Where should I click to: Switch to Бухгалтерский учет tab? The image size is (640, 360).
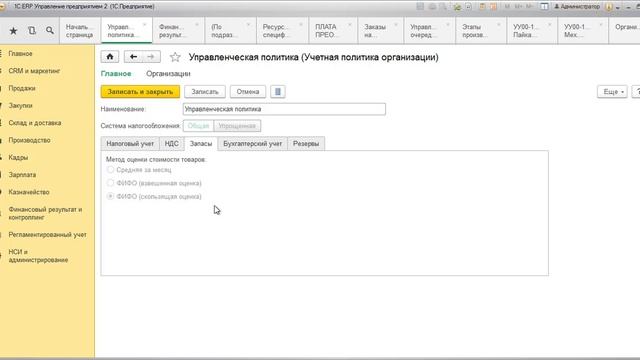pyautogui.click(x=253, y=144)
